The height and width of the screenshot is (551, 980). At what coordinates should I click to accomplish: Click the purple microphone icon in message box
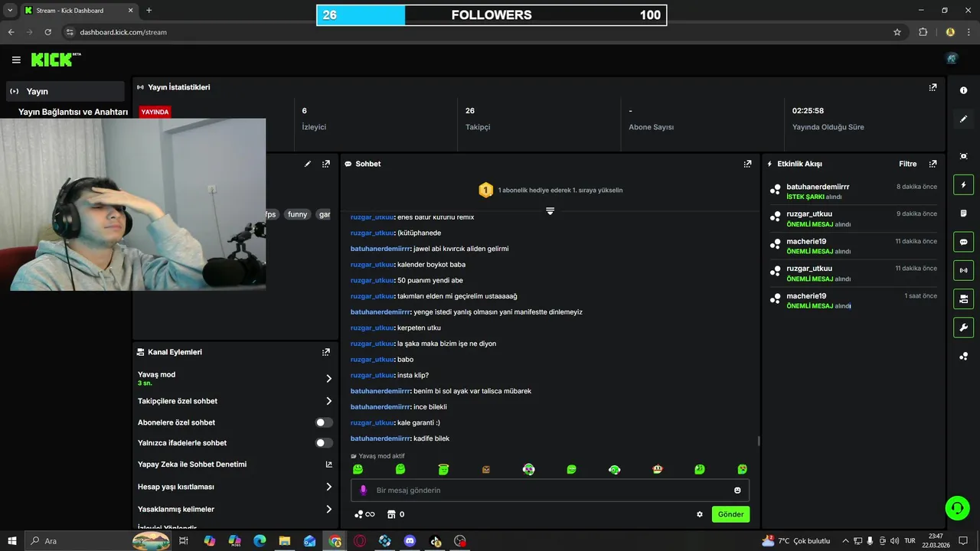[x=363, y=491]
